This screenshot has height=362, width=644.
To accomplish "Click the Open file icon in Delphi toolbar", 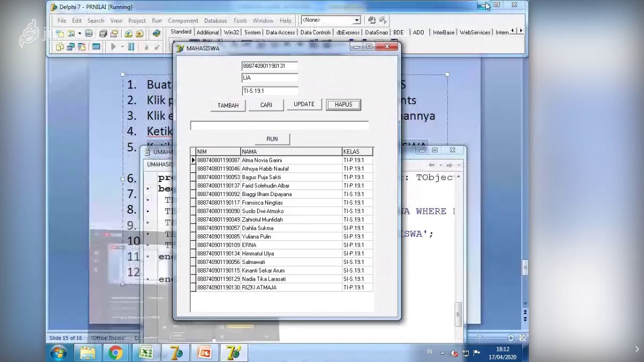I will [71, 34].
